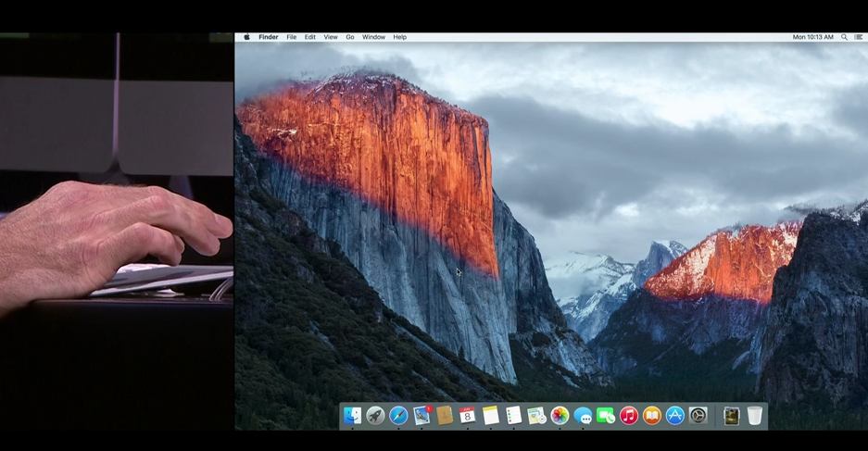Open the Trash in the dock

(755, 416)
